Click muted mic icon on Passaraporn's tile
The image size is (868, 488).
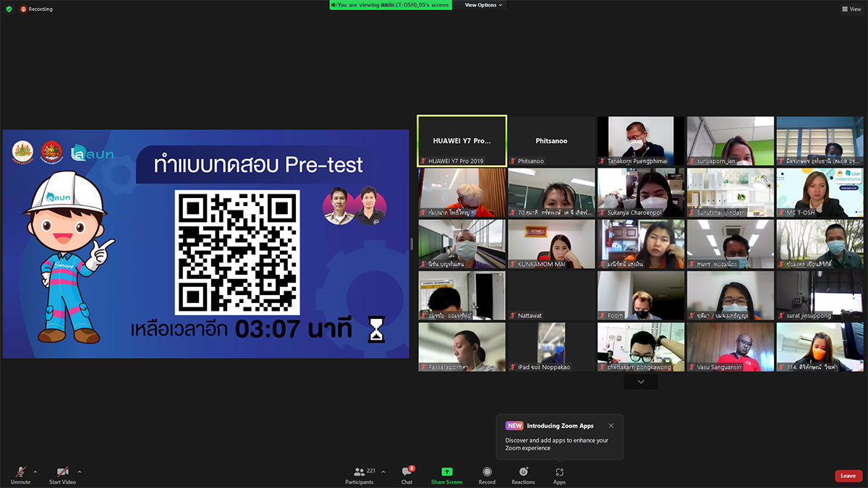(424, 367)
